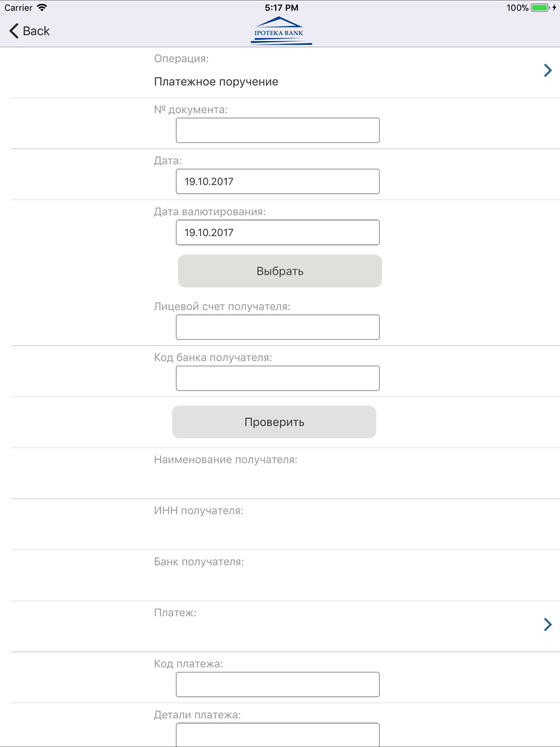Select the Дата валютирования date field

pyautogui.click(x=277, y=232)
